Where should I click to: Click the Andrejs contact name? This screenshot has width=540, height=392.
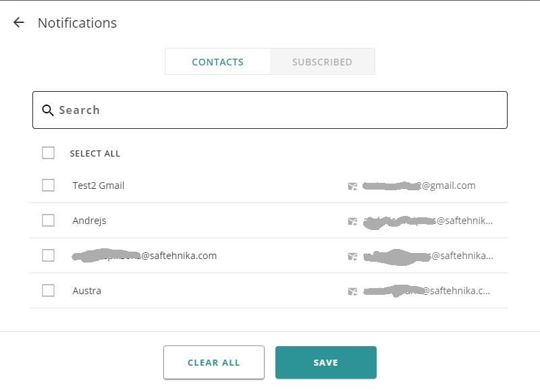click(89, 221)
